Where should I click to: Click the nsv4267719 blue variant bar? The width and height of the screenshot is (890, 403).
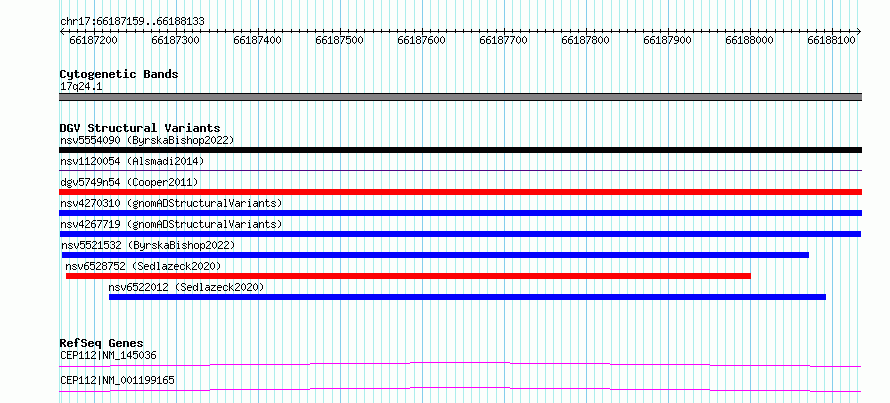point(460,234)
